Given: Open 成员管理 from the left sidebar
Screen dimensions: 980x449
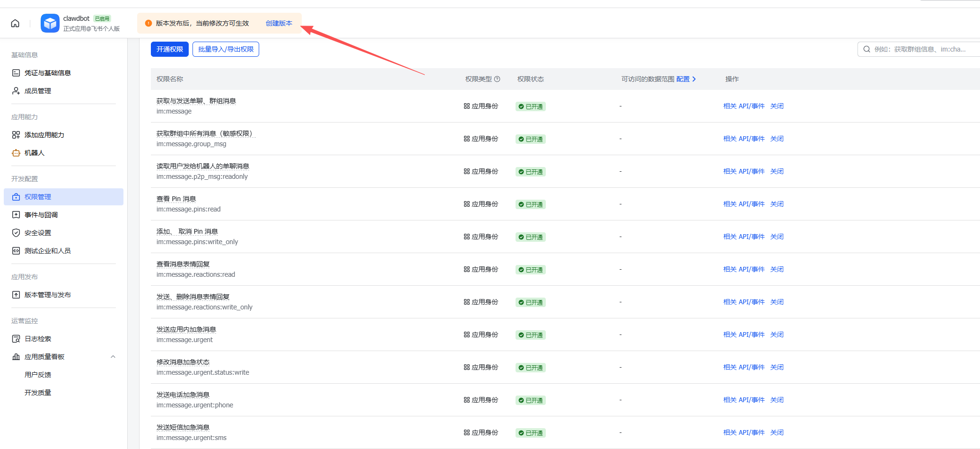Looking at the screenshot, I should (x=37, y=91).
